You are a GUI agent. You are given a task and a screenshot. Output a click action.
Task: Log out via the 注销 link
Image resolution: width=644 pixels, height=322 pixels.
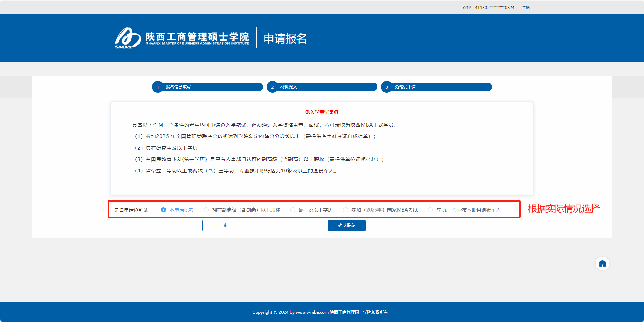click(x=525, y=8)
